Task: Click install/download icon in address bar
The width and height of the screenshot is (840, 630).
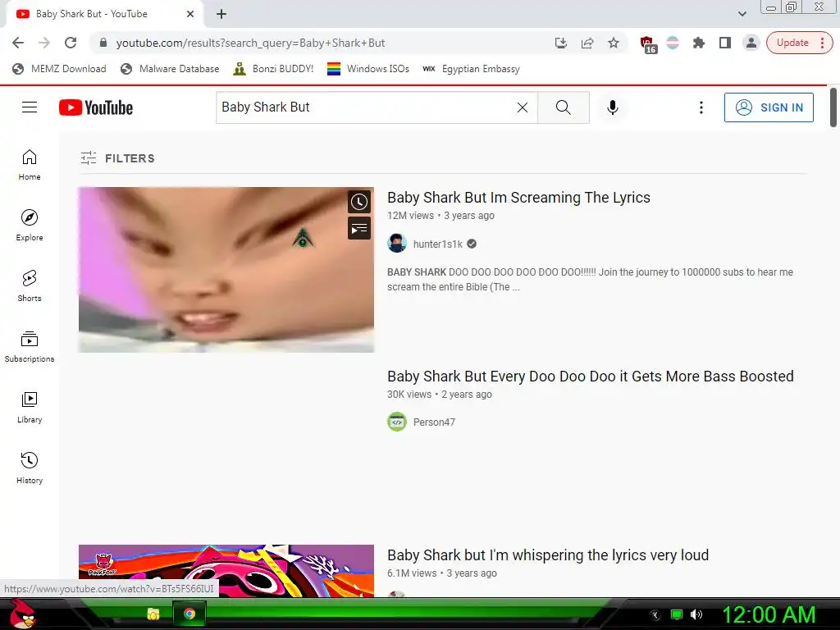Action: click(x=561, y=43)
